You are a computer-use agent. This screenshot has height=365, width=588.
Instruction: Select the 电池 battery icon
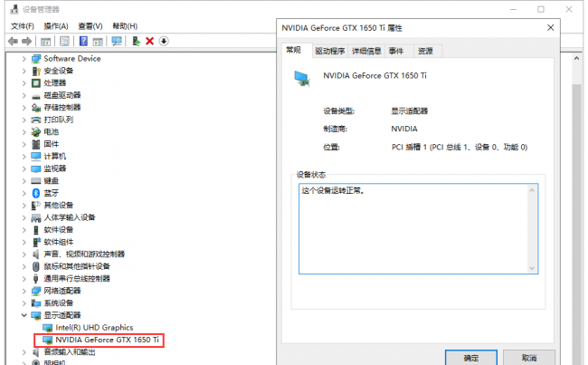click(36, 132)
